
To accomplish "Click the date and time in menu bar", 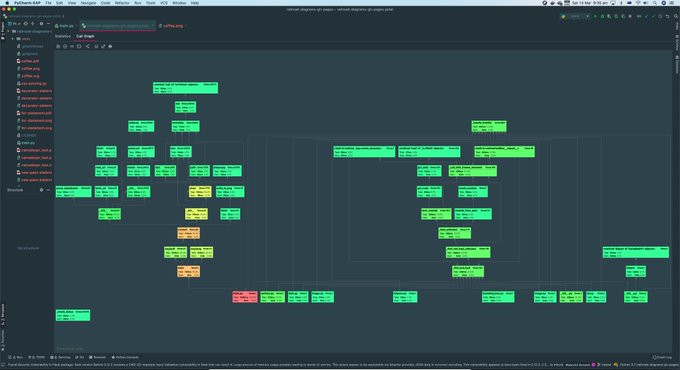I will (x=590, y=3).
